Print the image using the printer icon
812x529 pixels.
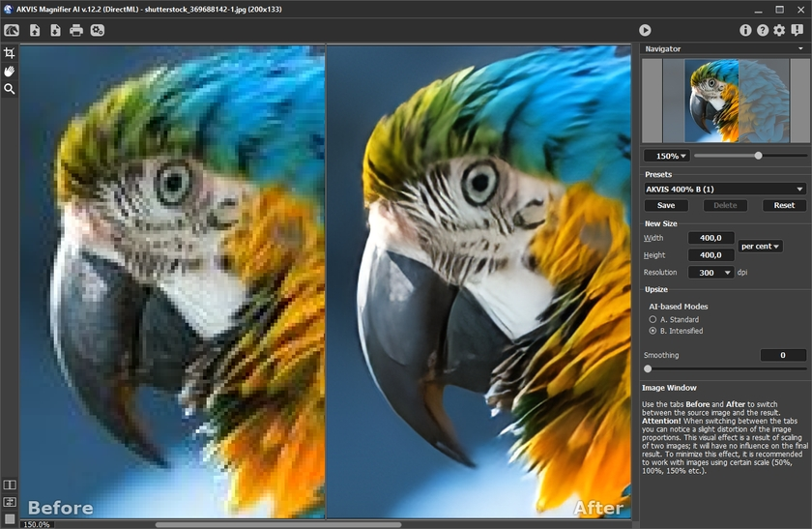76,31
